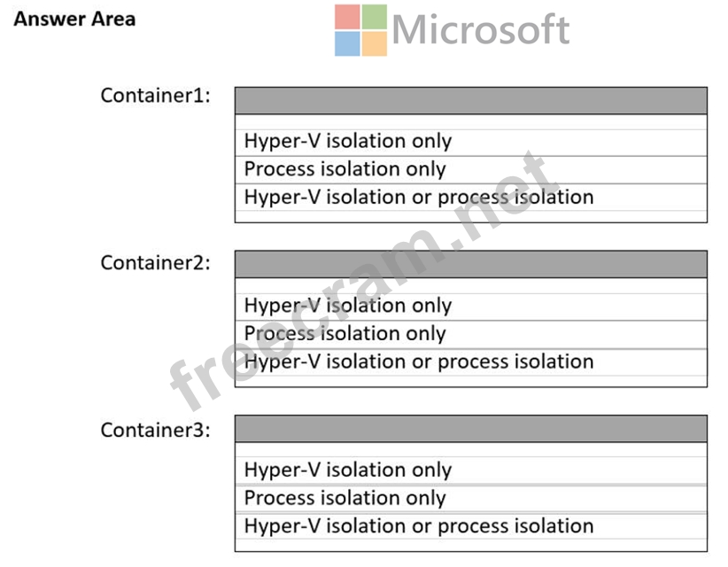Select Hyper-V isolation only for Container1
728x567 pixels.
click(x=348, y=141)
